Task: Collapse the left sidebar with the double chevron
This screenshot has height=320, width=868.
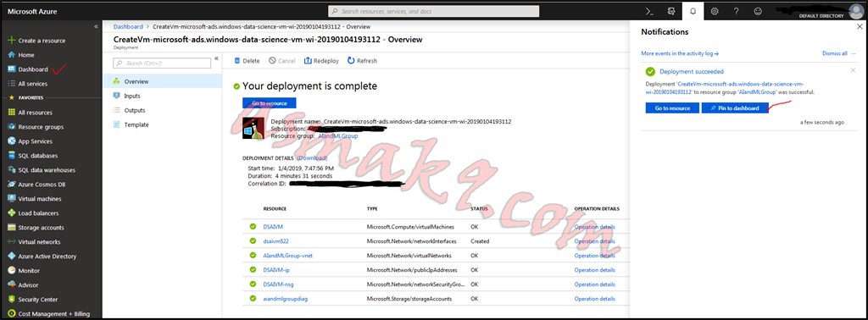Action: (x=96, y=26)
